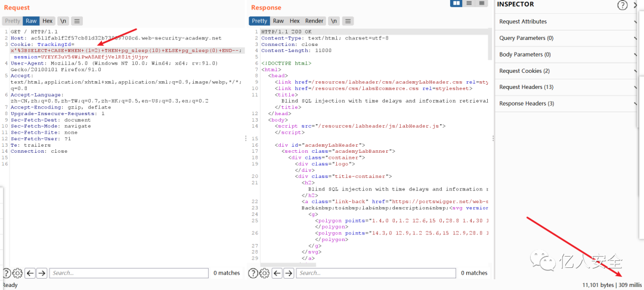The image size is (644, 290).
Task: Switch Response view to Hex
Action: click(295, 20)
